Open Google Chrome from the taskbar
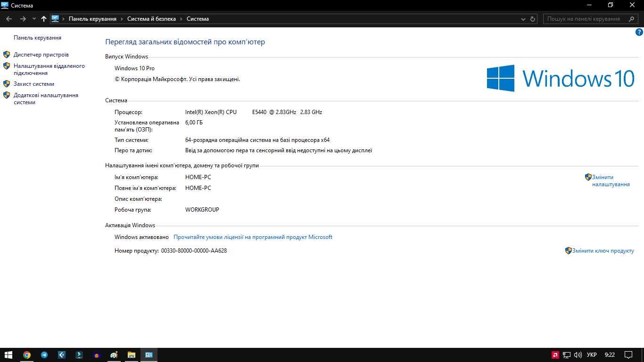Image resolution: width=644 pixels, height=362 pixels. [27, 355]
